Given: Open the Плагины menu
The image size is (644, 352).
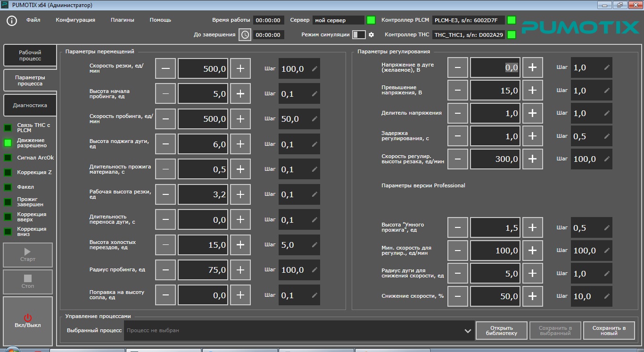Looking at the screenshot, I should tap(123, 20).
